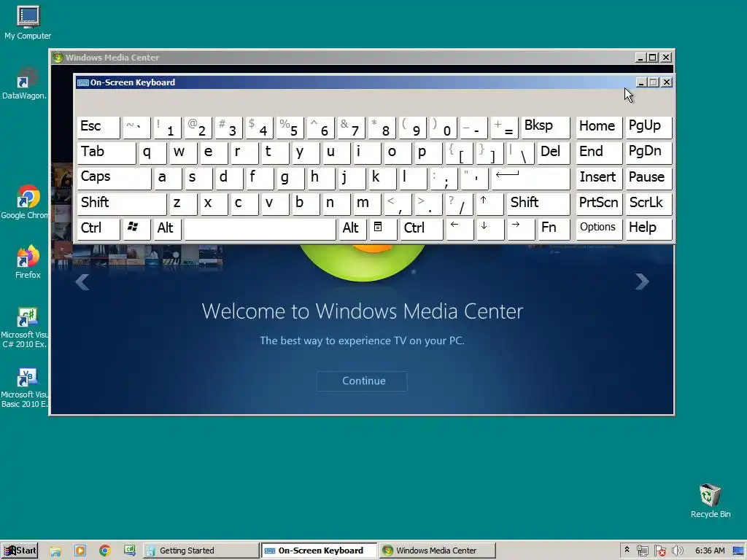
Task: Click the letter m key
Action: click(366, 203)
